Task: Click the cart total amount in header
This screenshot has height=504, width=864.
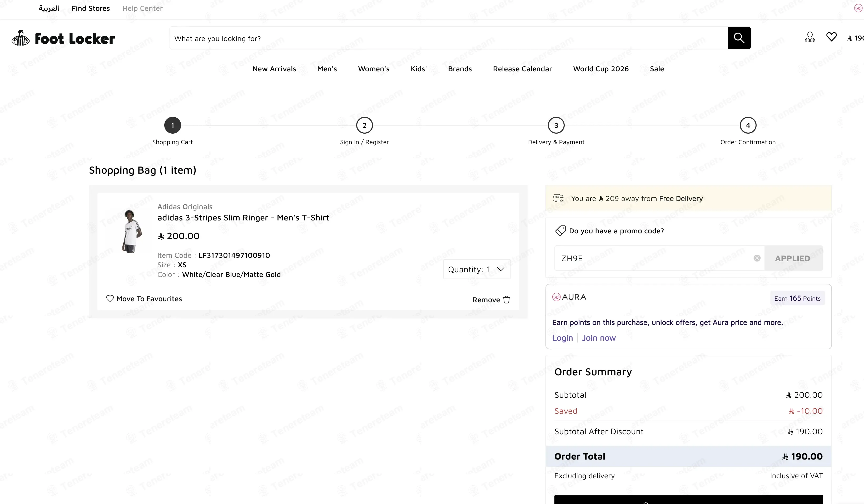Action: (855, 38)
